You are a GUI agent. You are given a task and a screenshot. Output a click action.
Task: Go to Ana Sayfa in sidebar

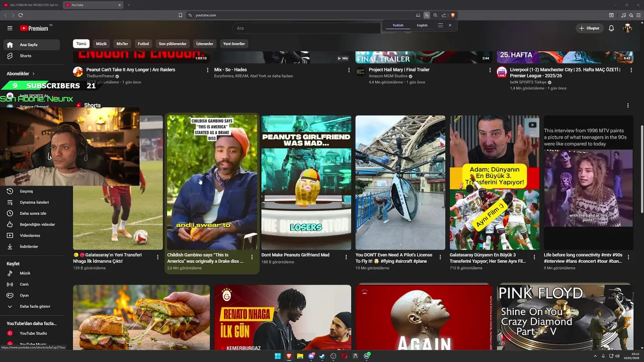31,45
